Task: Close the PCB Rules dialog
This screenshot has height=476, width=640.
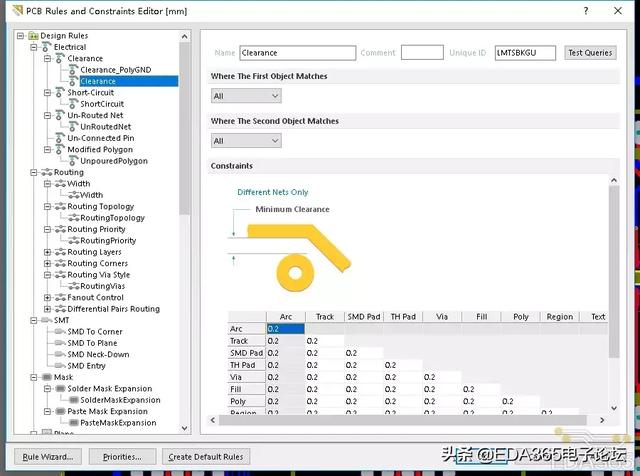Action: (x=618, y=11)
